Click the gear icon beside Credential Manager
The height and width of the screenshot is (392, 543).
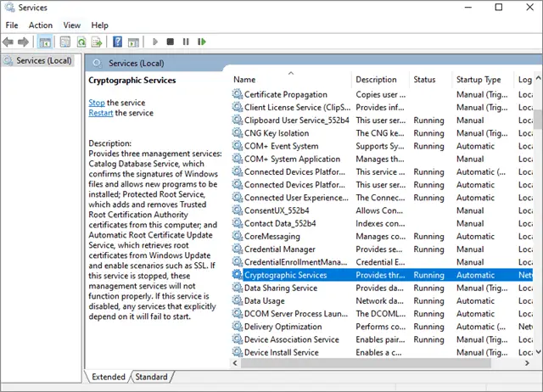click(x=238, y=249)
